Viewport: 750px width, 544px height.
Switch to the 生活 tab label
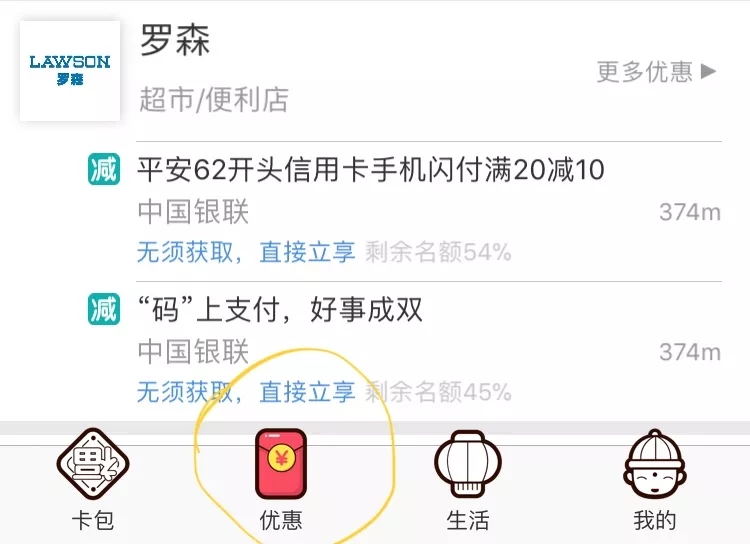click(x=468, y=520)
